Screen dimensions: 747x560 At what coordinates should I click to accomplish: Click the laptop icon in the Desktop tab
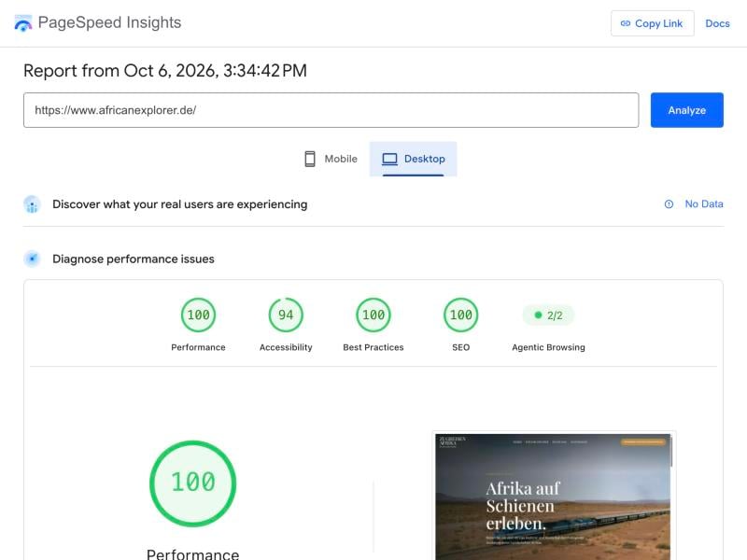coord(389,159)
